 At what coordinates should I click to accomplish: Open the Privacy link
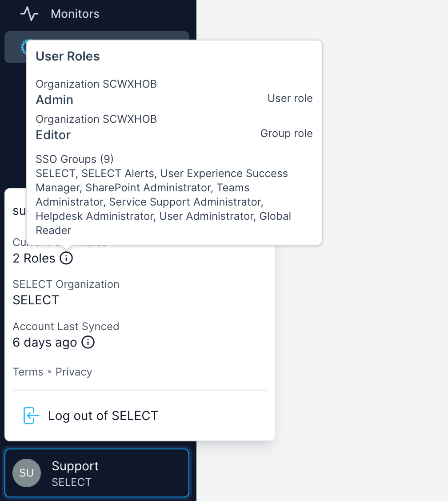pos(74,372)
